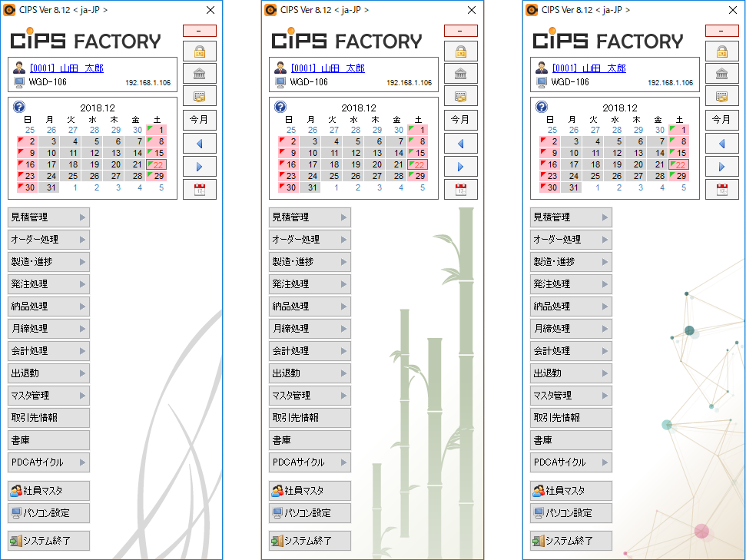Open user link 山田 太郎 in network-background window
This screenshot has height=560, width=746.
[x=589, y=68]
